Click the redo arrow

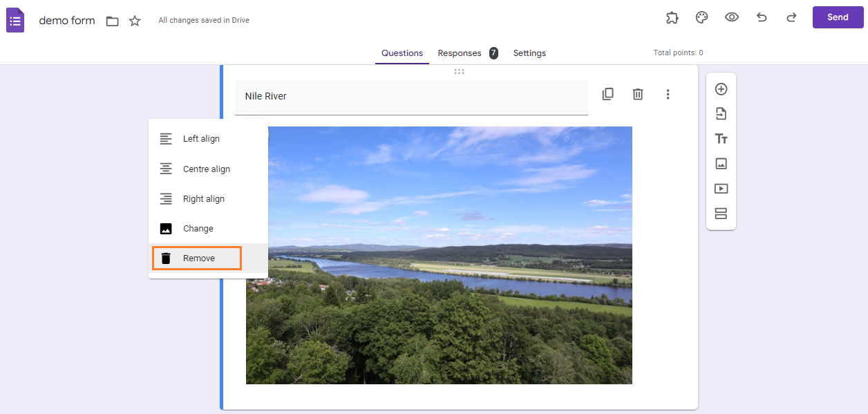click(x=791, y=18)
